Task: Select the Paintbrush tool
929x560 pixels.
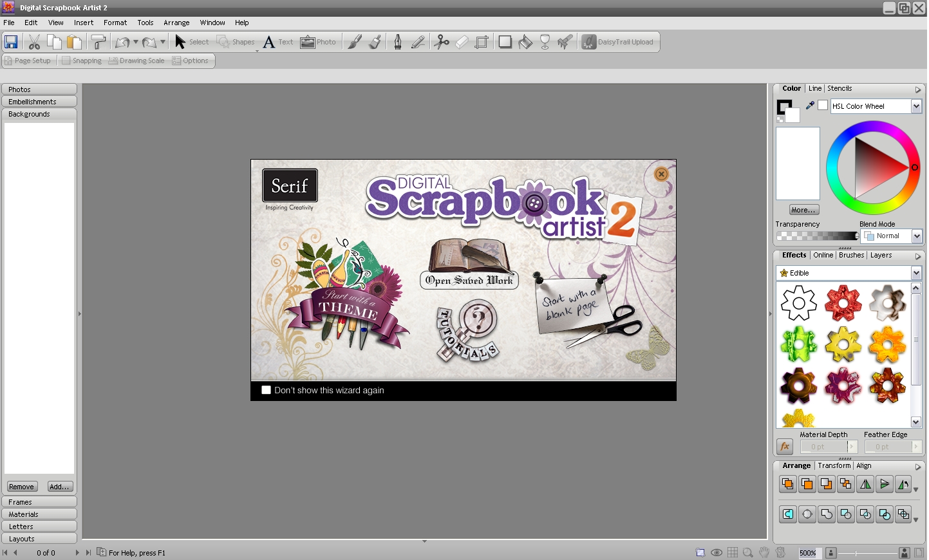Action: pos(355,42)
